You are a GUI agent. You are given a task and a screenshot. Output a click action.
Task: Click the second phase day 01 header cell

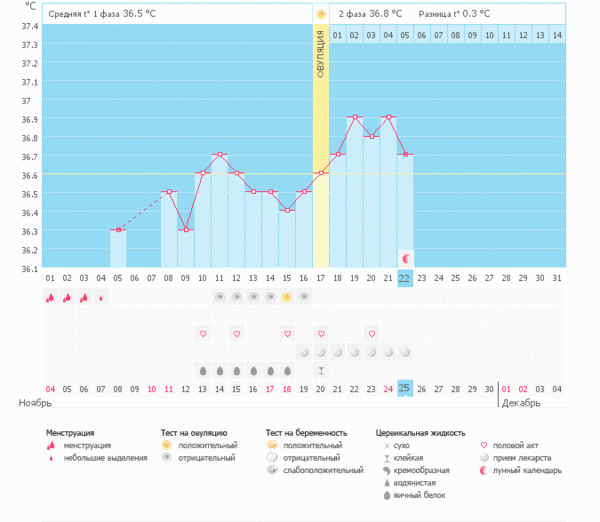click(x=338, y=36)
